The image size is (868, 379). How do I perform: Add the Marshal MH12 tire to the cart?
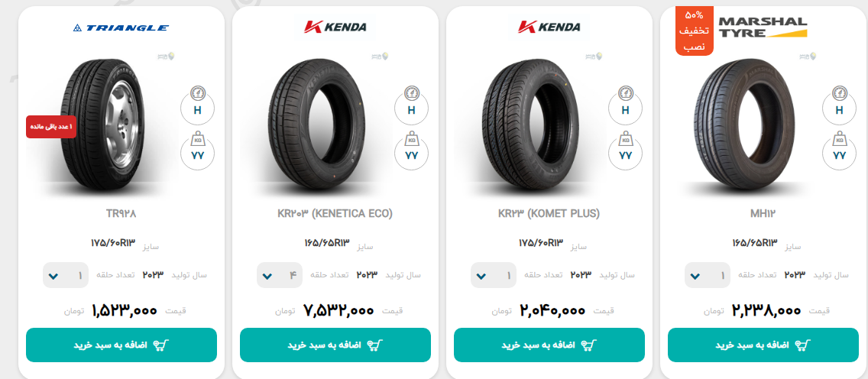click(763, 345)
